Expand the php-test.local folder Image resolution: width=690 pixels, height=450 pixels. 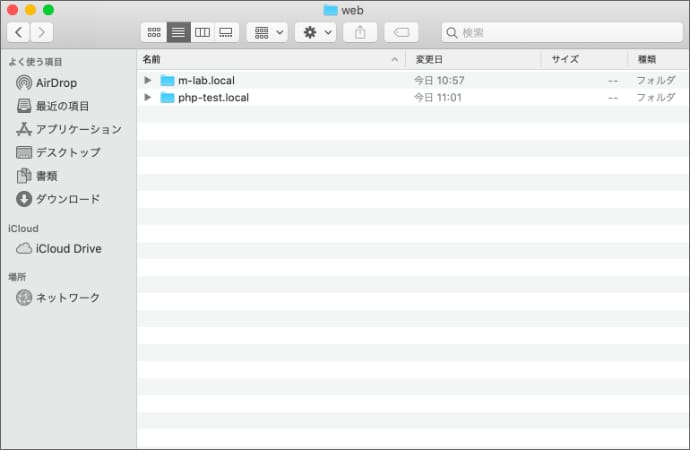(x=148, y=98)
